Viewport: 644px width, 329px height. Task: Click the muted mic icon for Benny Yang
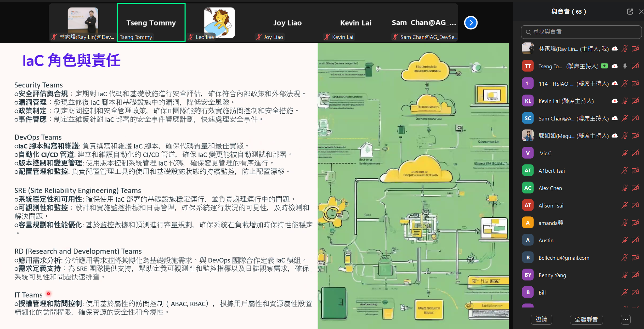click(x=625, y=275)
